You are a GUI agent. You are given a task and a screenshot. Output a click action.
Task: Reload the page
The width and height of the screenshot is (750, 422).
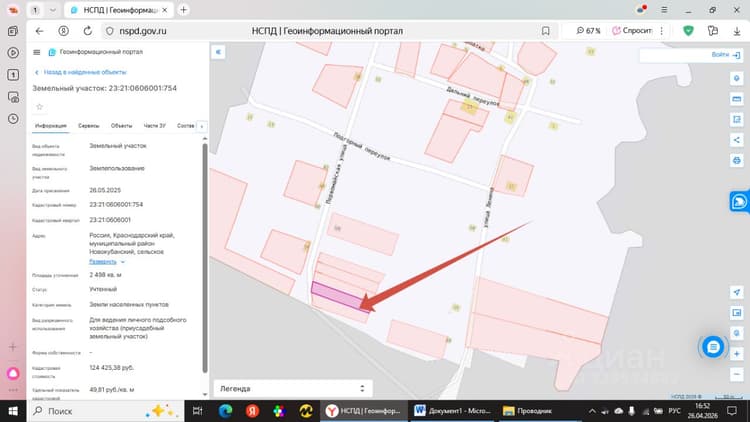(88, 31)
